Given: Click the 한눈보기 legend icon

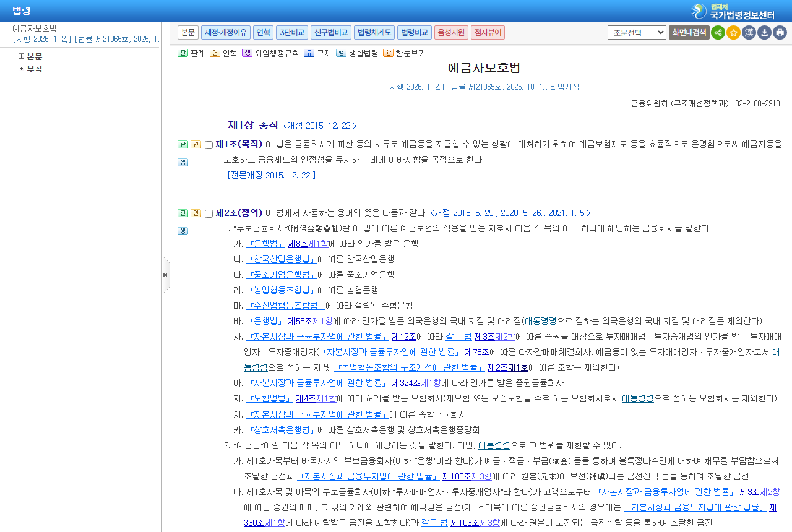Looking at the screenshot, I should (x=388, y=53).
